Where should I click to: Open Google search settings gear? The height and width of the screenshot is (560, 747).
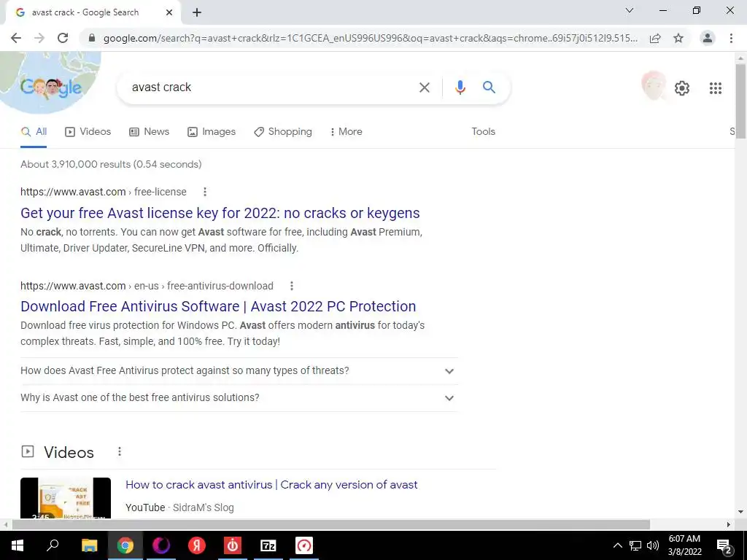(682, 88)
